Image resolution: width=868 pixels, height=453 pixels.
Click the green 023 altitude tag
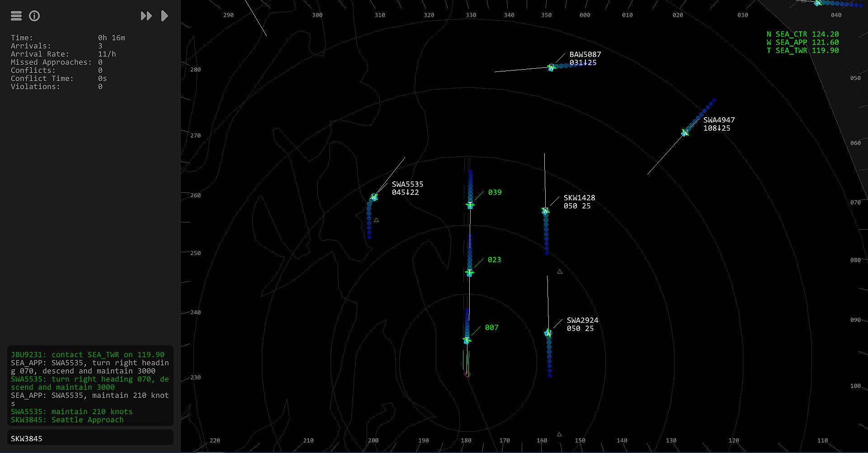[x=494, y=260]
